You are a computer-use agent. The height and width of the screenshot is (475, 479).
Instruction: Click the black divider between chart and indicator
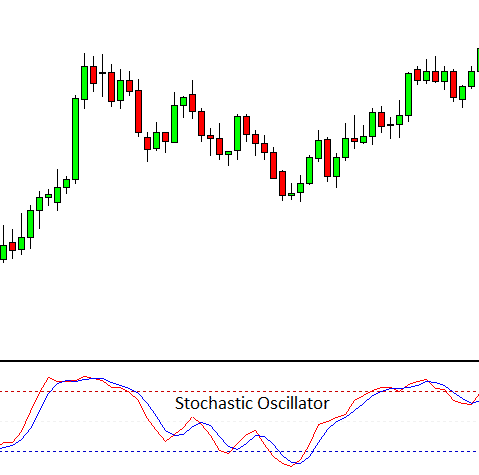point(239,361)
